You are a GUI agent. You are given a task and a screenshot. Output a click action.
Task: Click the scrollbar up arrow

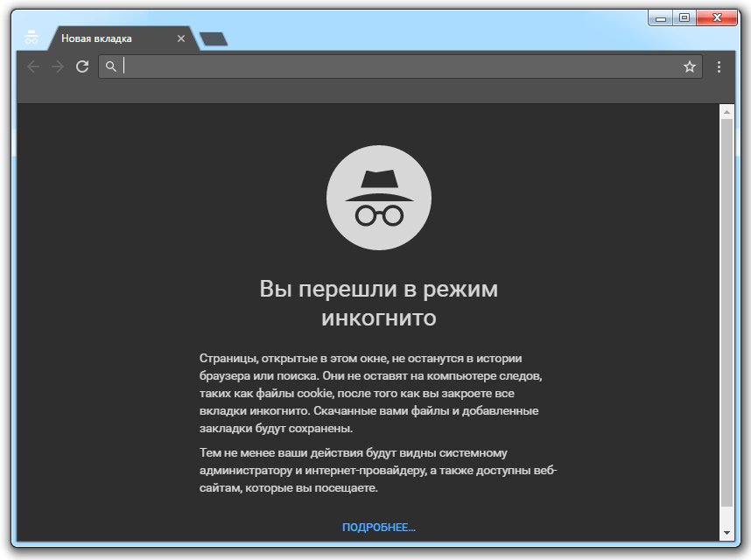click(726, 113)
